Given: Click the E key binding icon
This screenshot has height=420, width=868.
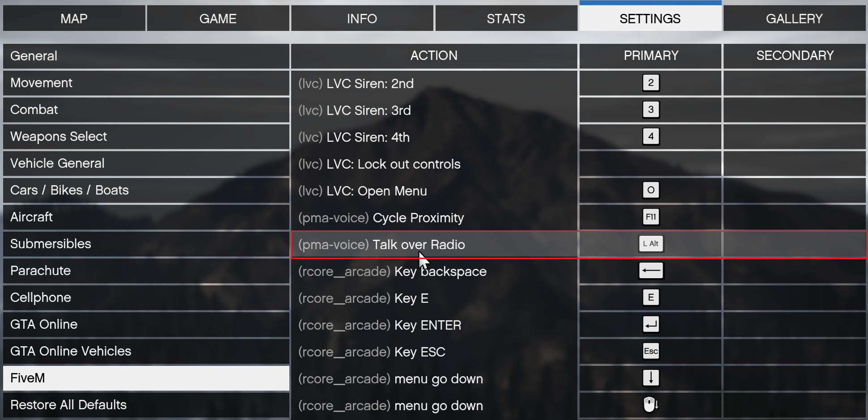Looking at the screenshot, I should 651,297.
